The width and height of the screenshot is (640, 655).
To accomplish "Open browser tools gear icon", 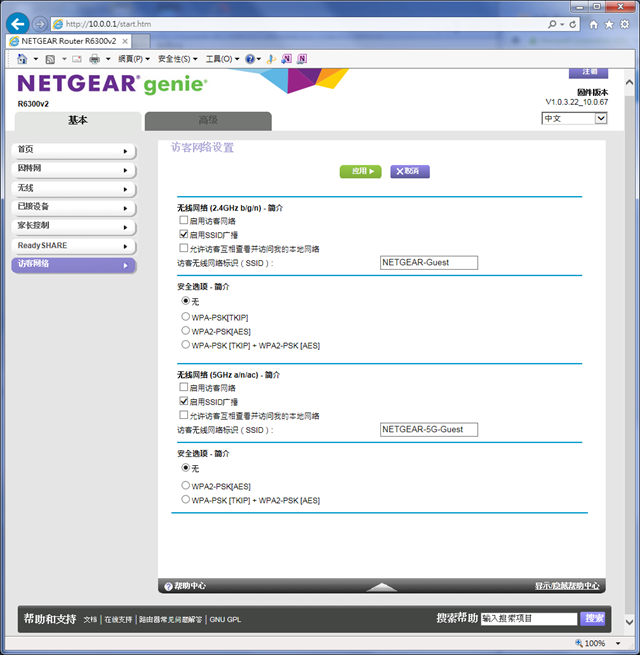I will [625, 24].
